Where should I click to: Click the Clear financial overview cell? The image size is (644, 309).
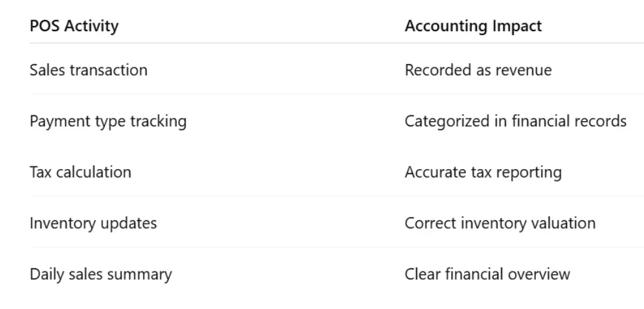click(x=487, y=274)
